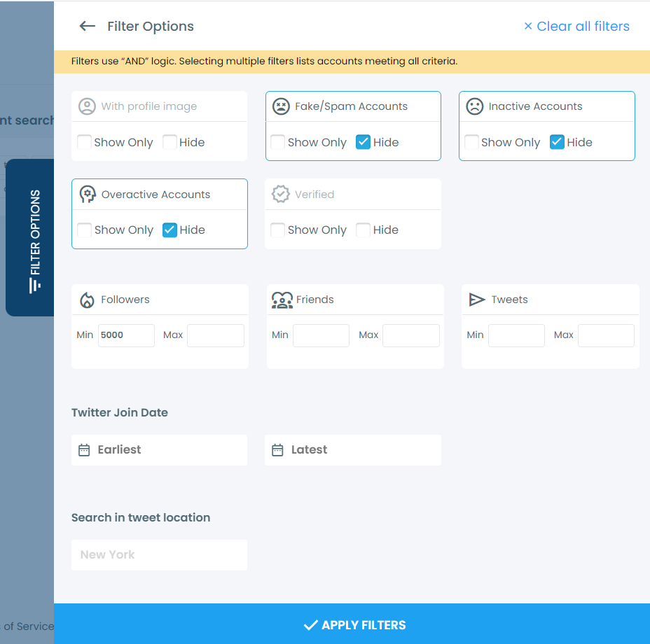
Task: Click the tweet location search field
Action: [x=159, y=554]
